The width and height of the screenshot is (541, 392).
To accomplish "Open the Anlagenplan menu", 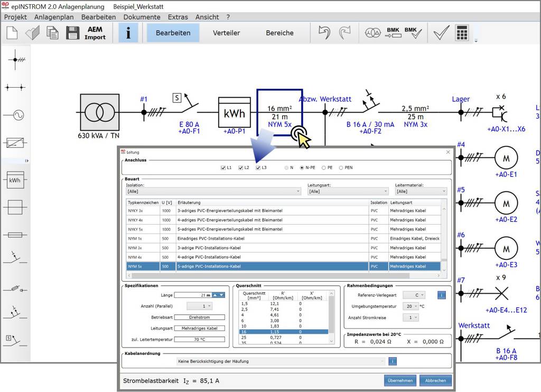I will click(54, 17).
